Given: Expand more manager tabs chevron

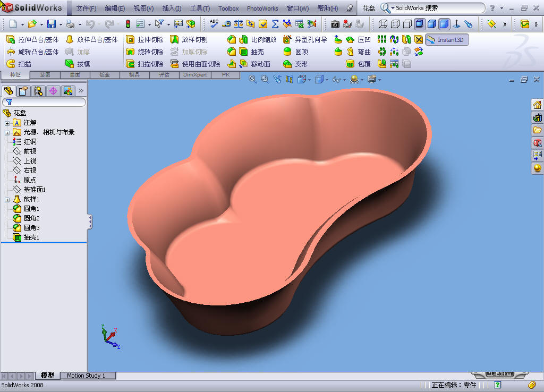Looking at the screenshot, I should (81, 90).
